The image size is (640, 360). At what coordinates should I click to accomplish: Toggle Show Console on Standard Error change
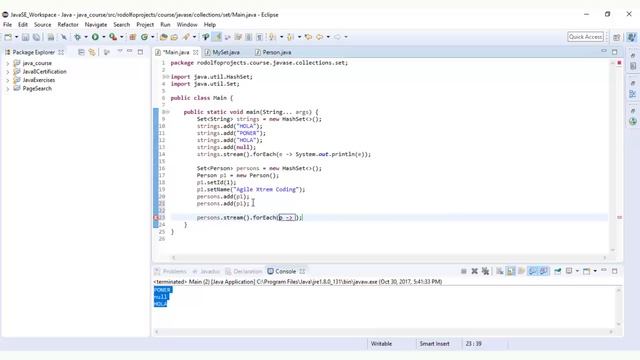tap(544, 271)
